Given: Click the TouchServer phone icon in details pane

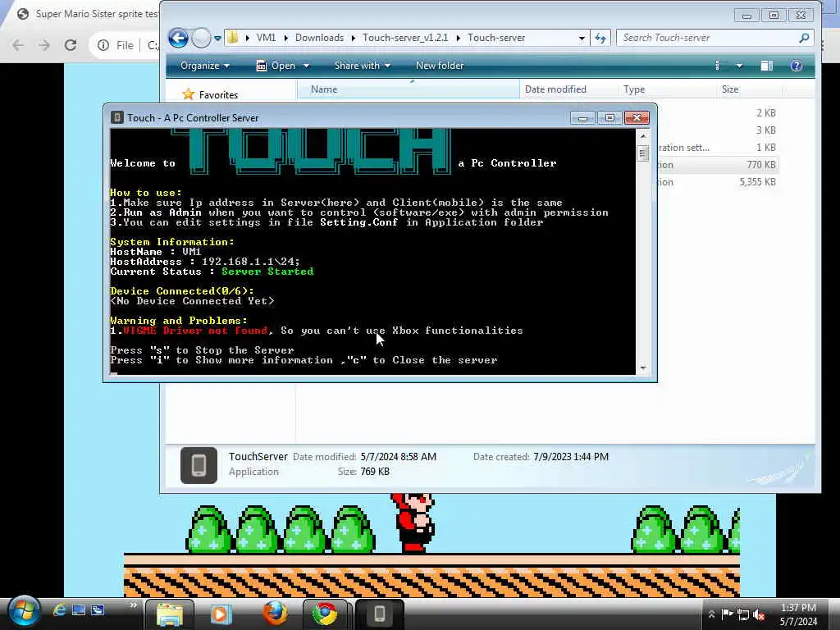Looking at the screenshot, I should 199,465.
